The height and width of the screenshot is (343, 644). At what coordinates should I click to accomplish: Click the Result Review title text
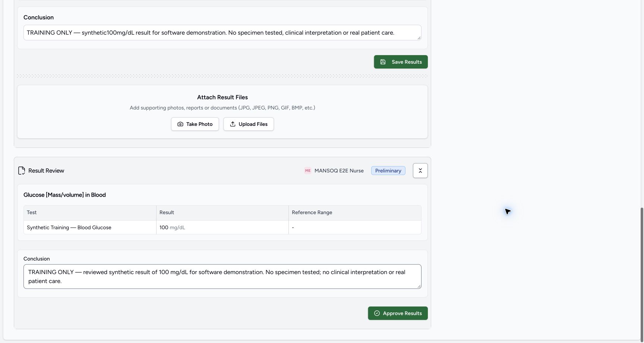click(x=46, y=171)
